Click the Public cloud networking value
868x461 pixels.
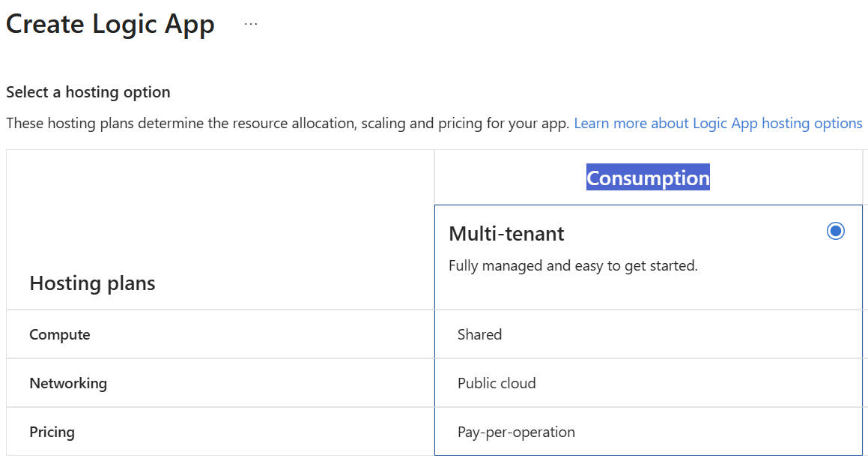497,384
